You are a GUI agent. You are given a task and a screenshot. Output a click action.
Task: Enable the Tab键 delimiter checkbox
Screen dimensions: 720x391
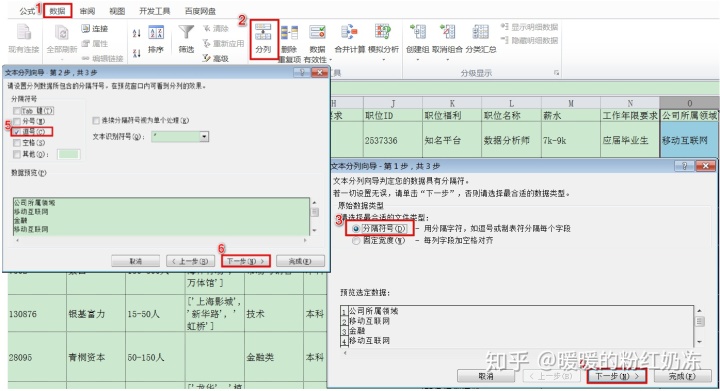[x=17, y=111]
